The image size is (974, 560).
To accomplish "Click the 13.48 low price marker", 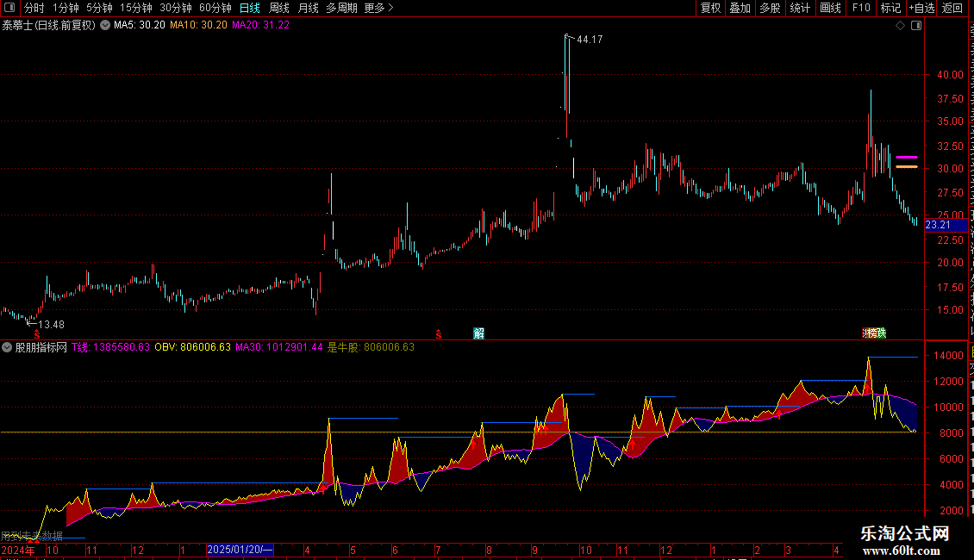I will [x=51, y=324].
